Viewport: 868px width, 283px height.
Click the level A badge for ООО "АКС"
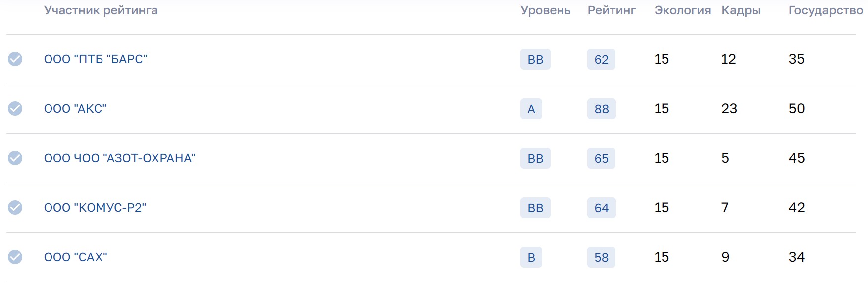coord(531,109)
